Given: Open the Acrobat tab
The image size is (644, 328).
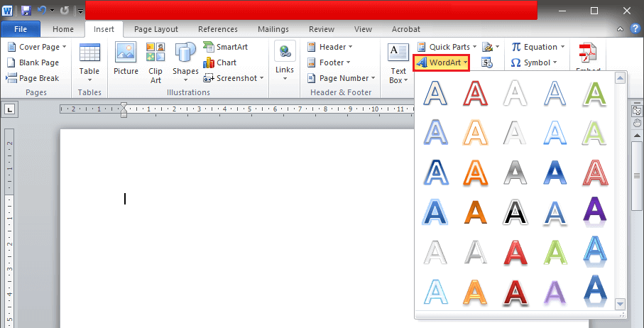Looking at the screenshot, I should pos(406,29).
